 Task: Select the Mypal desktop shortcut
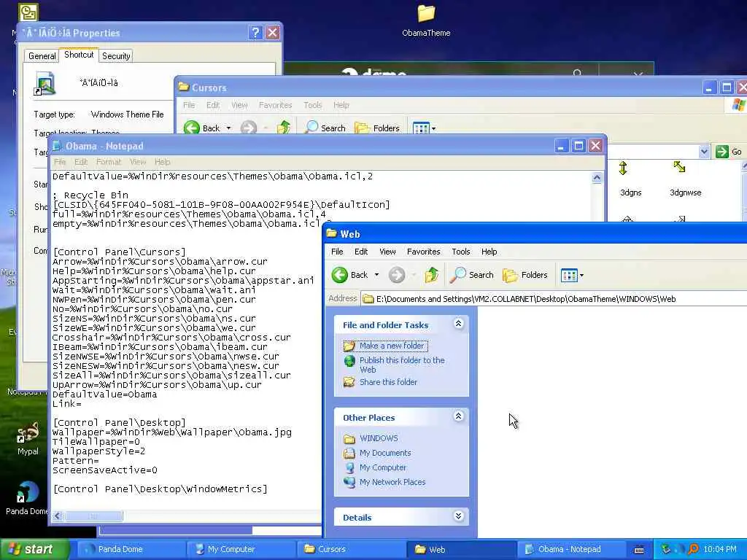pyautogui.click(x=28, y=439)
